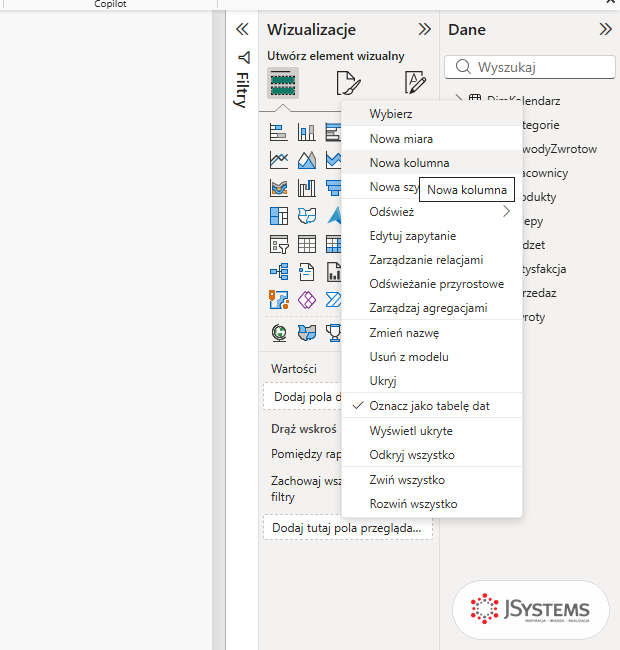Screen dimensions: 620x650
Task: Select the highlighted Nowa kolumna menu item
Action: [431, 162]
